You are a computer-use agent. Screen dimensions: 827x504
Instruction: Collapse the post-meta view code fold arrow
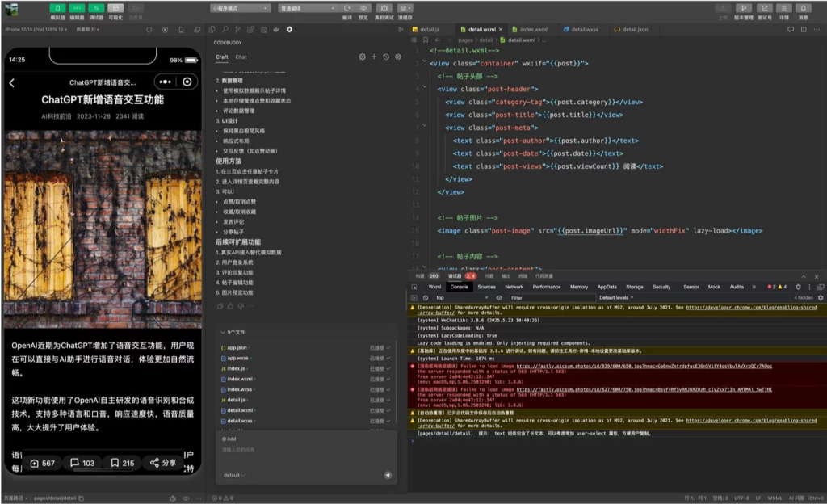coord(425,125)
